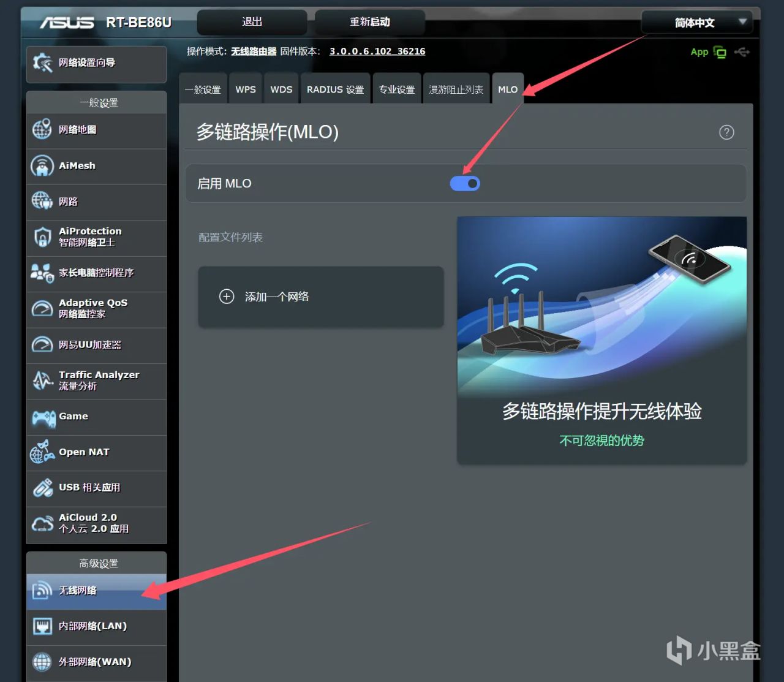Open 外部网络(WAN) menu item
784x682 pixels.
pyautogui.click(x=97, y=663)
